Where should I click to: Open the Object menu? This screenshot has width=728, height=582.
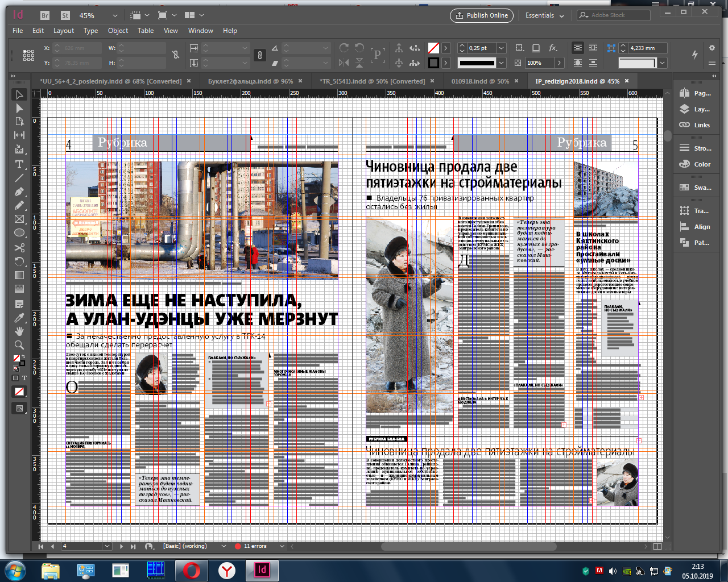click(x=118, y=31)
